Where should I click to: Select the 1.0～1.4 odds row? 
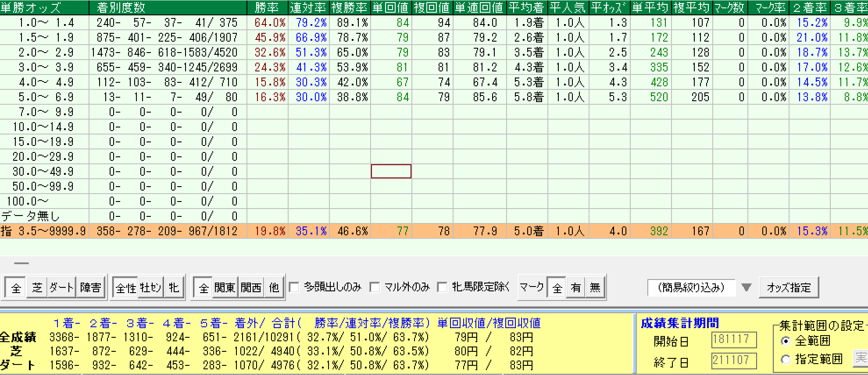pyautogui.click(x=434, y=22)
